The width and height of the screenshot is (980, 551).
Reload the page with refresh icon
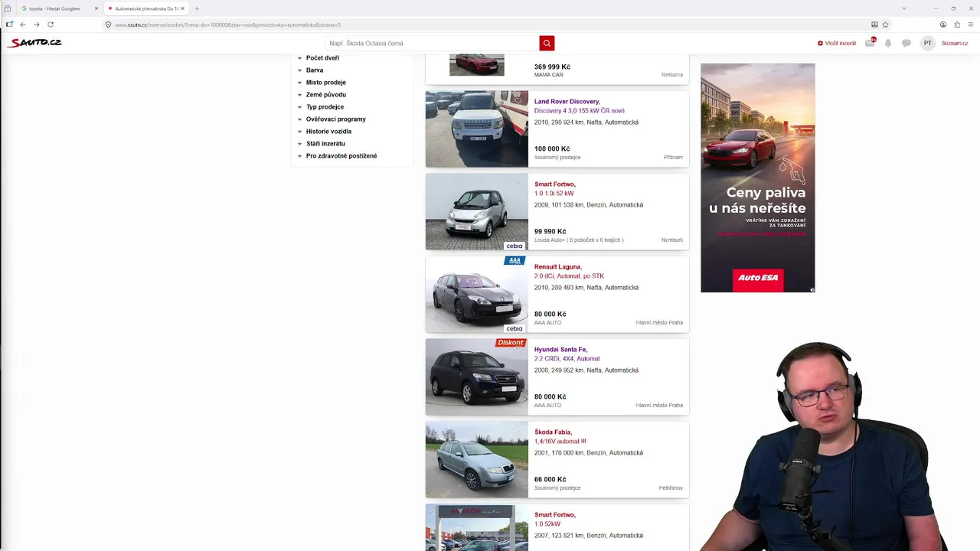(x=51, y=24)
